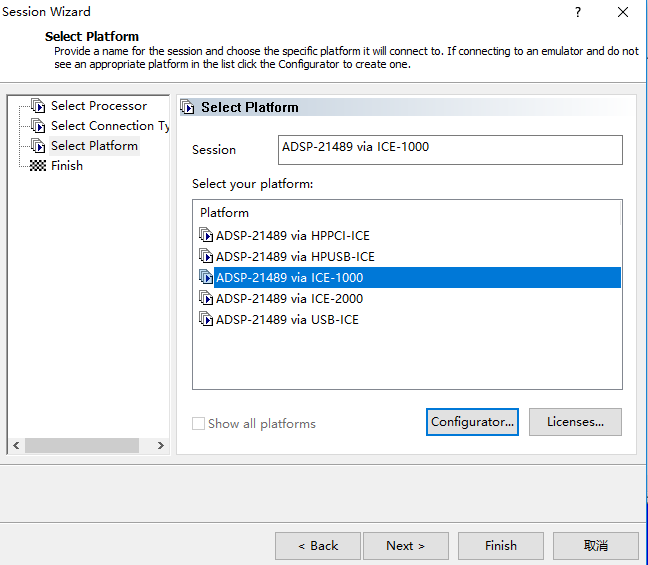The width and height of the screenshot is (648, 565).
Task: Open the Licenses dialog
Action: tap(575, 422)
